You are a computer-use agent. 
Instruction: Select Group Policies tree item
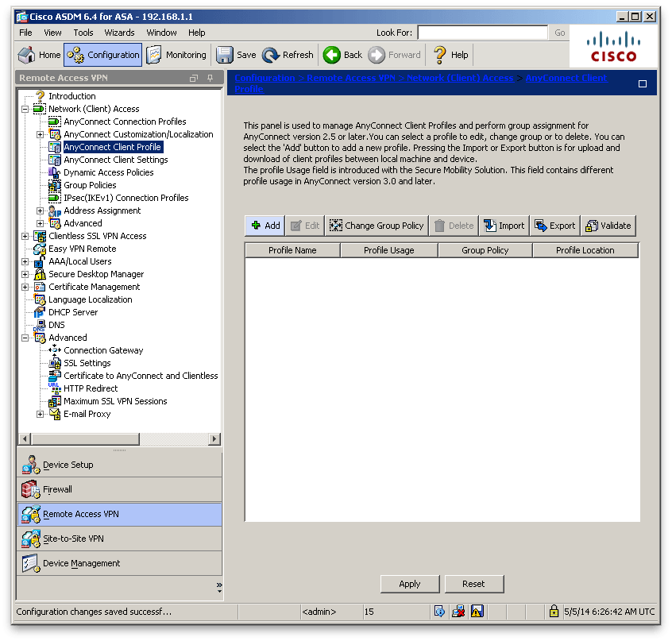pyautogui.click(x=90, y=185)
